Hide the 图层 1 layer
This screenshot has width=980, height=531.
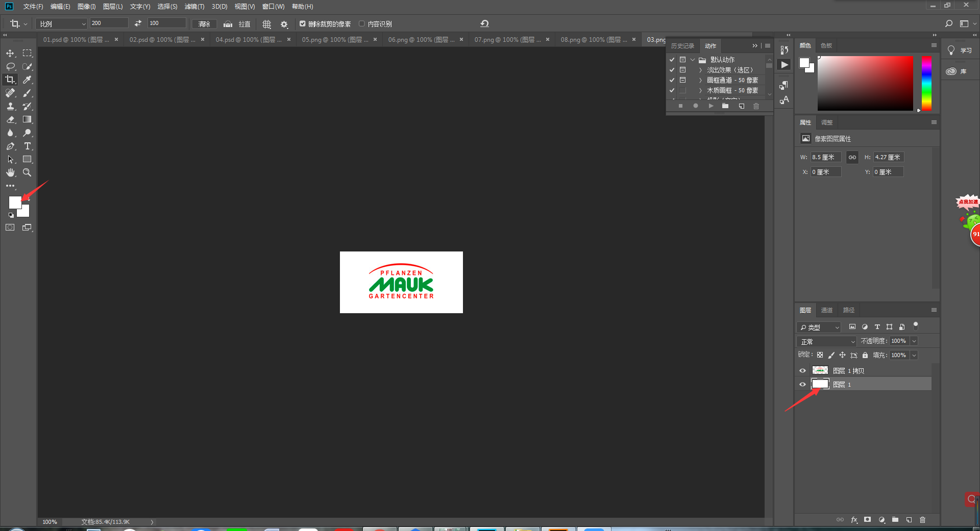(803, 385)
